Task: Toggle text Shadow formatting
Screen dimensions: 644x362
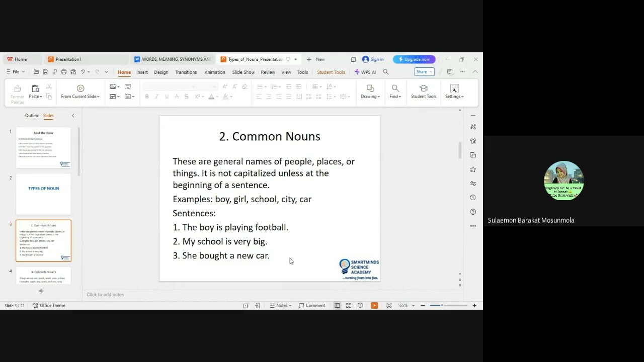Action: pos(186,97)
